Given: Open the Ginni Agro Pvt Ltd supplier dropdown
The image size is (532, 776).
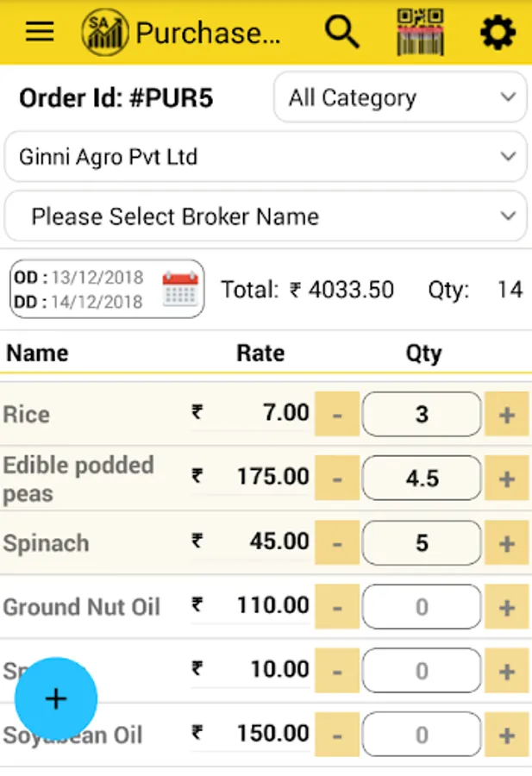Looking at the screenshot, I should click(x=266, y=157).
